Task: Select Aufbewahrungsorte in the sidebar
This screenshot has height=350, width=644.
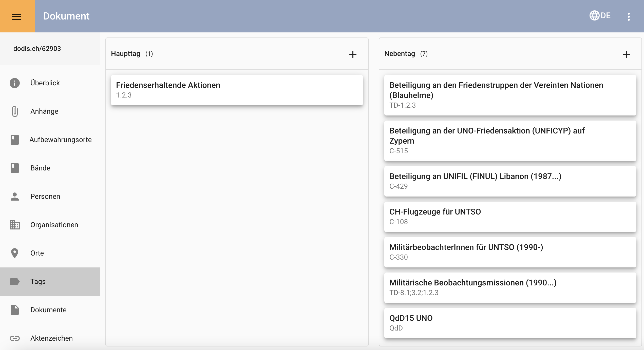Action: point(60,140)
